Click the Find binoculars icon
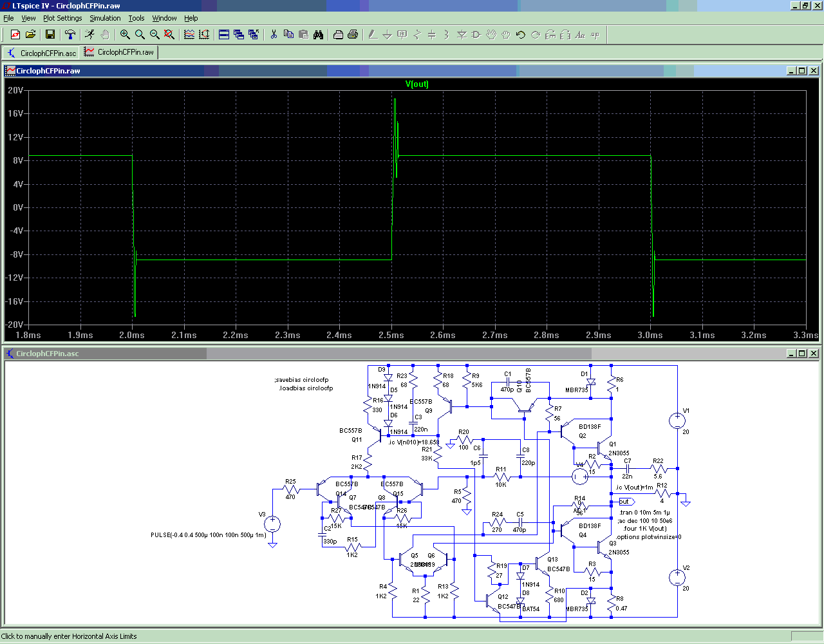Image resolution: width=824 pixels, height=644 pixels. tap(318, 35)
